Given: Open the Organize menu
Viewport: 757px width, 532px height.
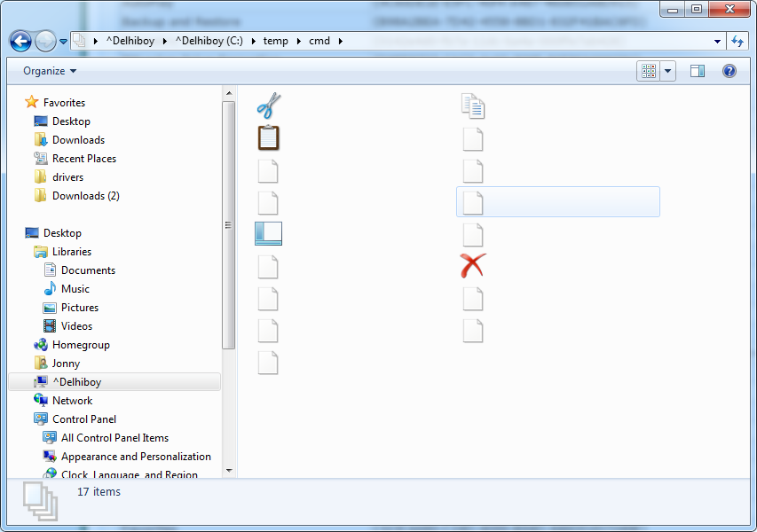Looking at the screenshot, I should 50,71.
